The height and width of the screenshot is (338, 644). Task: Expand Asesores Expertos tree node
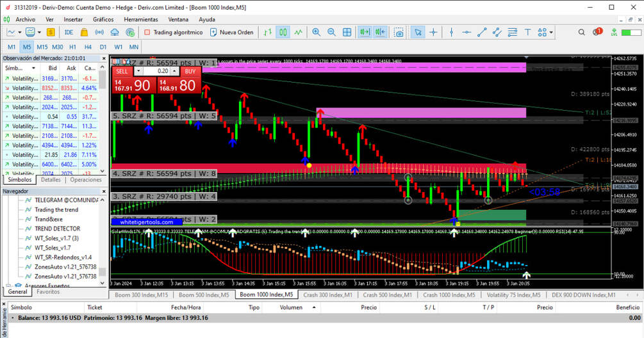tap(8, 286)
